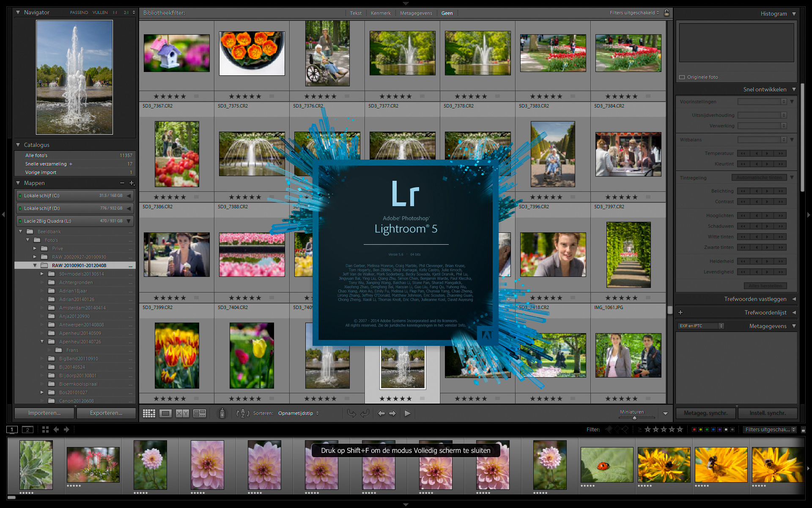Open the Voorinstellingen dropdown
Screen dimensions: 812x508
coord(762,102)
